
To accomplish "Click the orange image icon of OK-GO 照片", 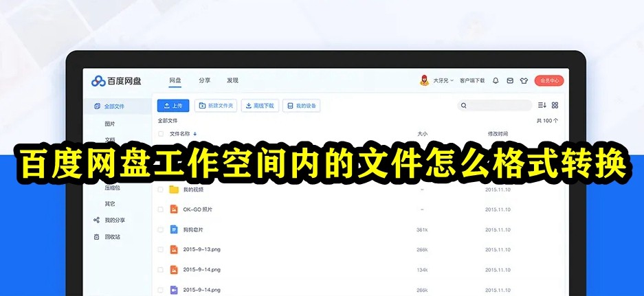I will (x=174, y=209).
